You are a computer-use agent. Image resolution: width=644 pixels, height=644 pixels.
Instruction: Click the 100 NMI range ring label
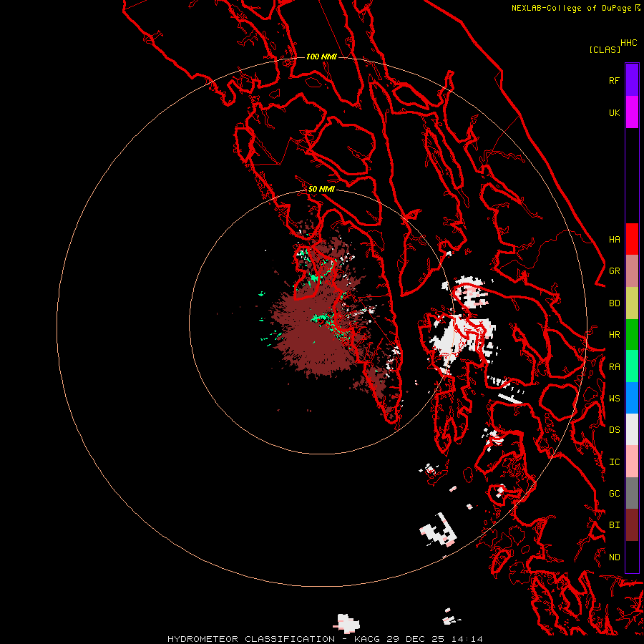coord(321,57)
